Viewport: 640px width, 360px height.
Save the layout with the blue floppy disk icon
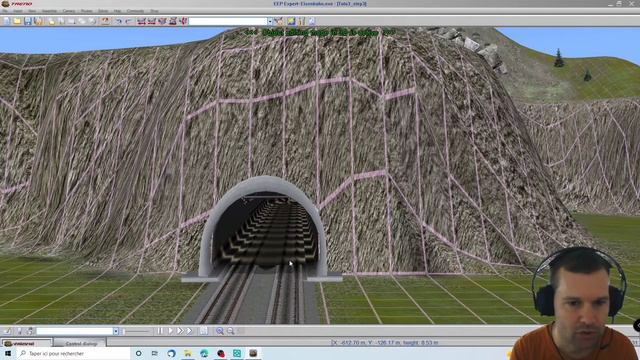pyautogui.click(x=28, y=21)
